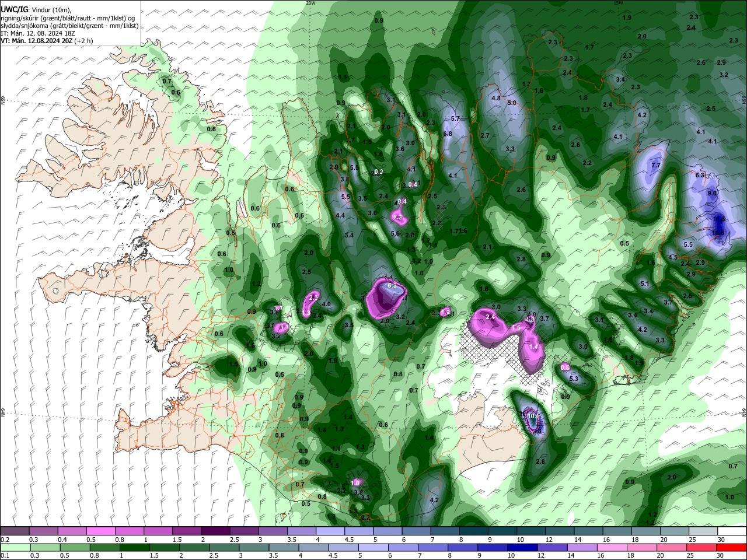Click the dark teal swatch between 8 and 9, upper legend
This screenshot has height=560, width=747.
pyautogui.click(x=474, y=531)
